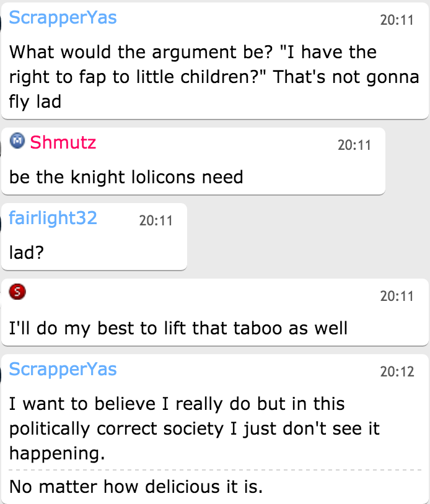Click the "I'll do my best" message

pyautogui.click(x=178, y=328)
